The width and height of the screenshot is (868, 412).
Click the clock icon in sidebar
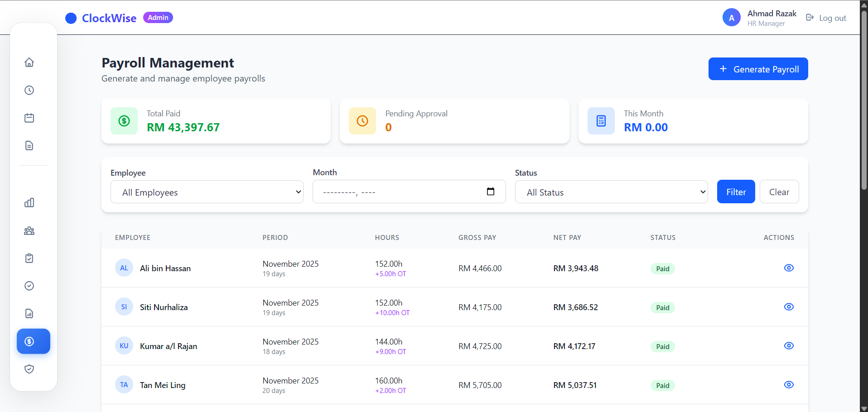click(29, 91)
